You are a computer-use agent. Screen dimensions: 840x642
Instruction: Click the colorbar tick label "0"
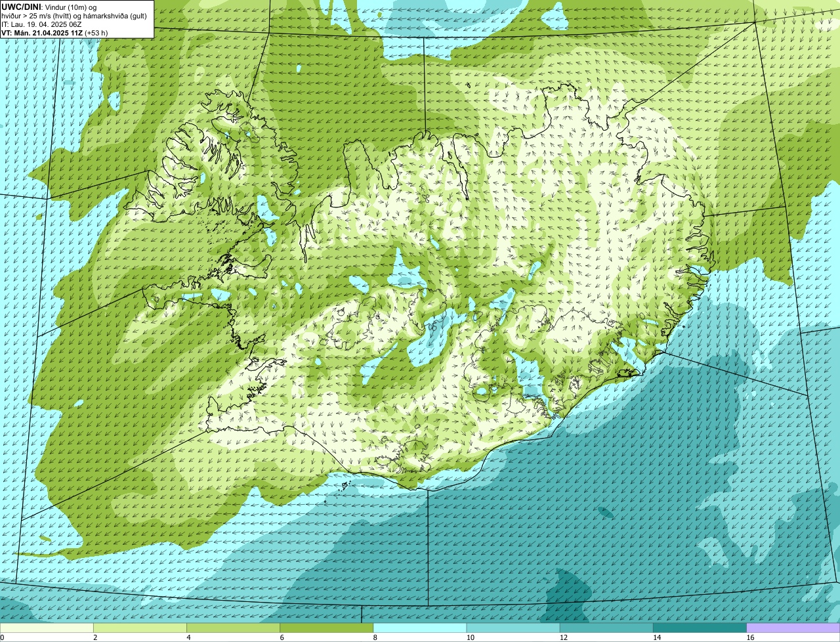click(2, 637)
